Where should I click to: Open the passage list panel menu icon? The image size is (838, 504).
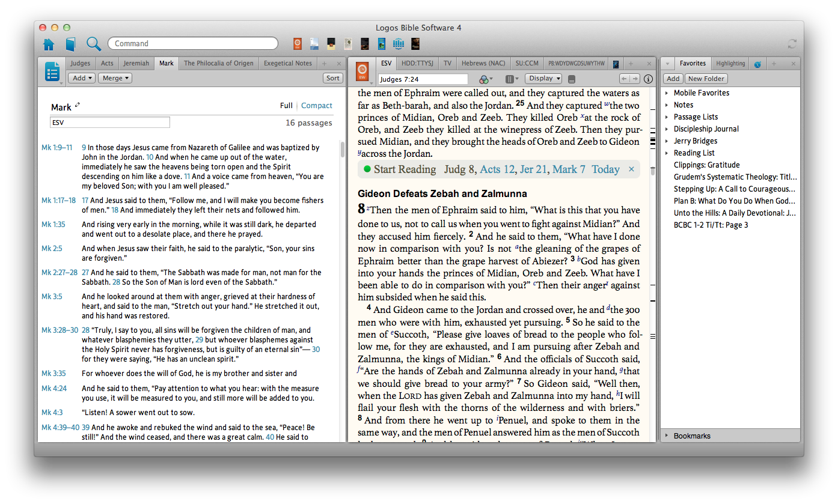click(53, 72)
